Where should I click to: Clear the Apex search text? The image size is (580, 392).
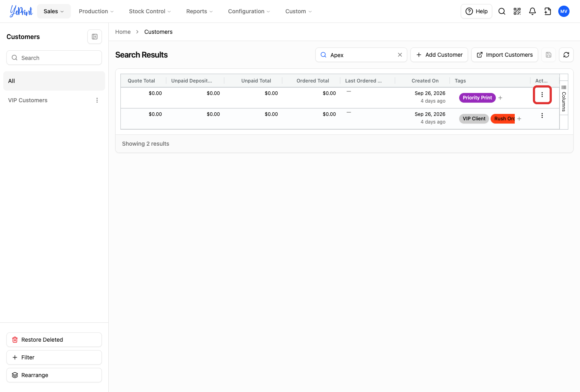click(x=400, y=55)
